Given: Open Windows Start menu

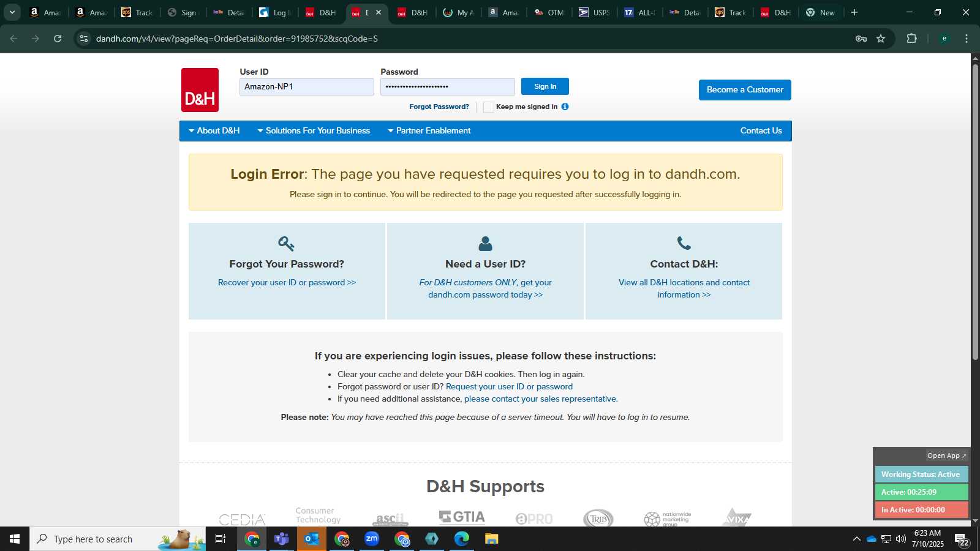Looking at the screenshot, I should tap(15, 539).
